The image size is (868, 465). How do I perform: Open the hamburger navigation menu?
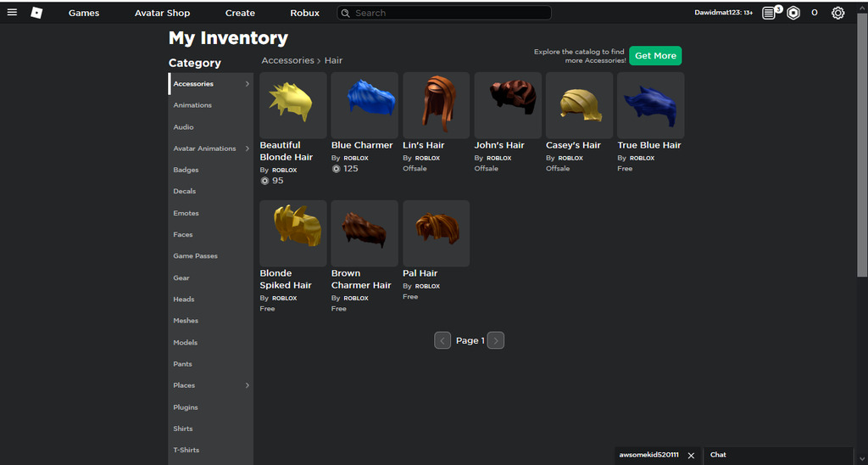(x=12, y=12)
